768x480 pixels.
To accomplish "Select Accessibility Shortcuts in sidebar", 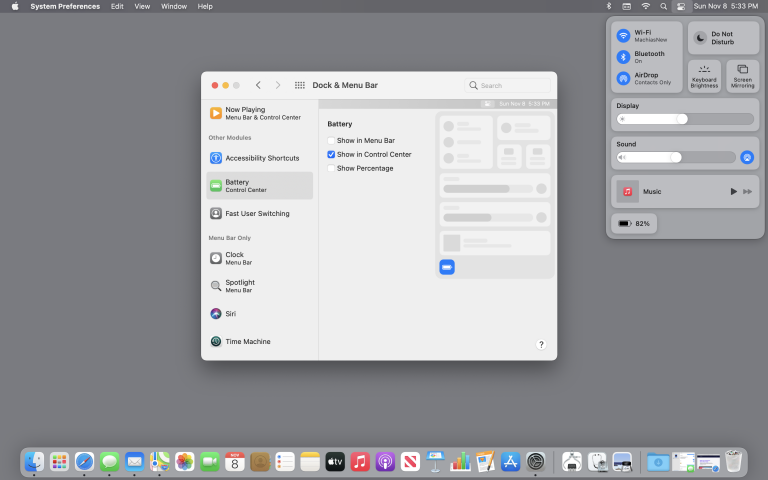I will click(260, 158).
